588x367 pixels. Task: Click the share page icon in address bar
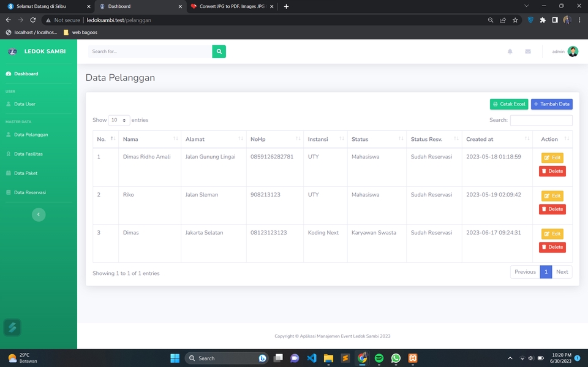[503, 20]
